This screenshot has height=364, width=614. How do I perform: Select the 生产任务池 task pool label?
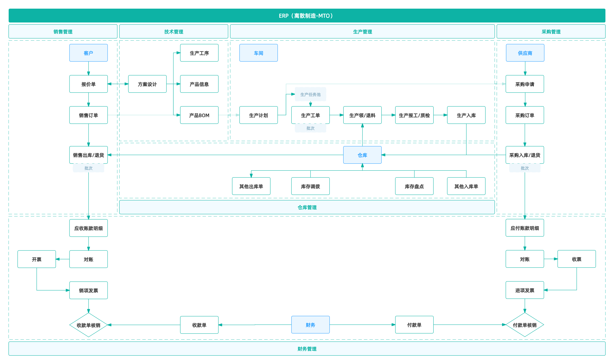coord(310,94)
